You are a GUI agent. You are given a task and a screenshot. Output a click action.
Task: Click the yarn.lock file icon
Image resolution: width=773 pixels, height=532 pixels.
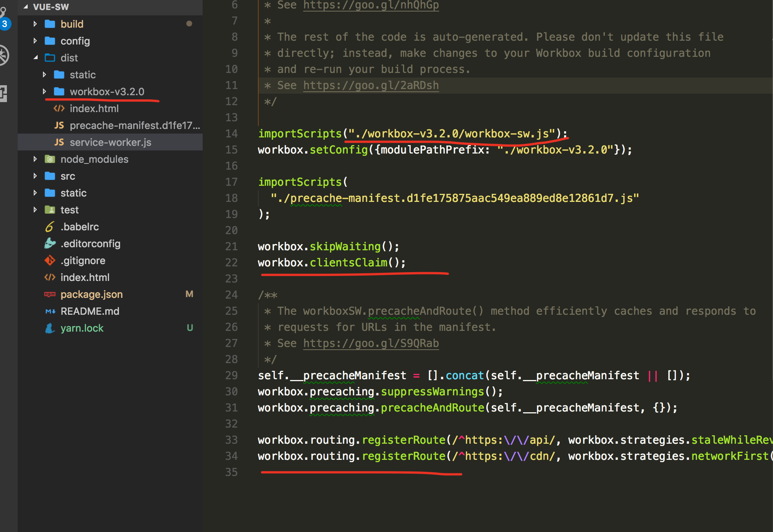point(50,328)
